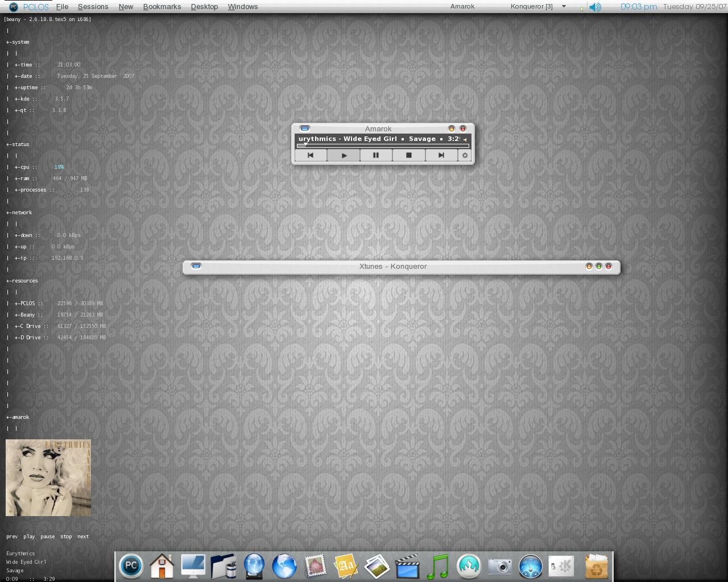The image size is (728, 582).
Task: Click the scrolling track title in Amarok
Action: pos(378,139)
